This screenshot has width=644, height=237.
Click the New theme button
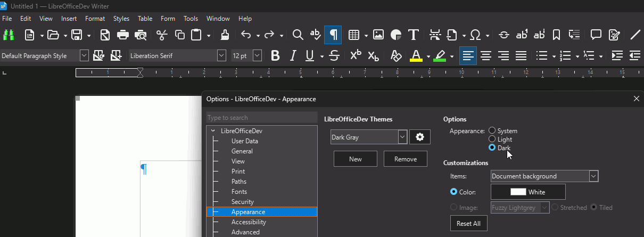click(x=356, y=159)
